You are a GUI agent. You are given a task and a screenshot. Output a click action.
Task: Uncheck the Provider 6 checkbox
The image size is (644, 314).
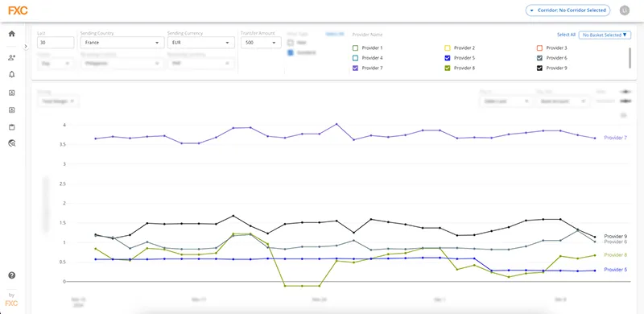click(539, 58)
